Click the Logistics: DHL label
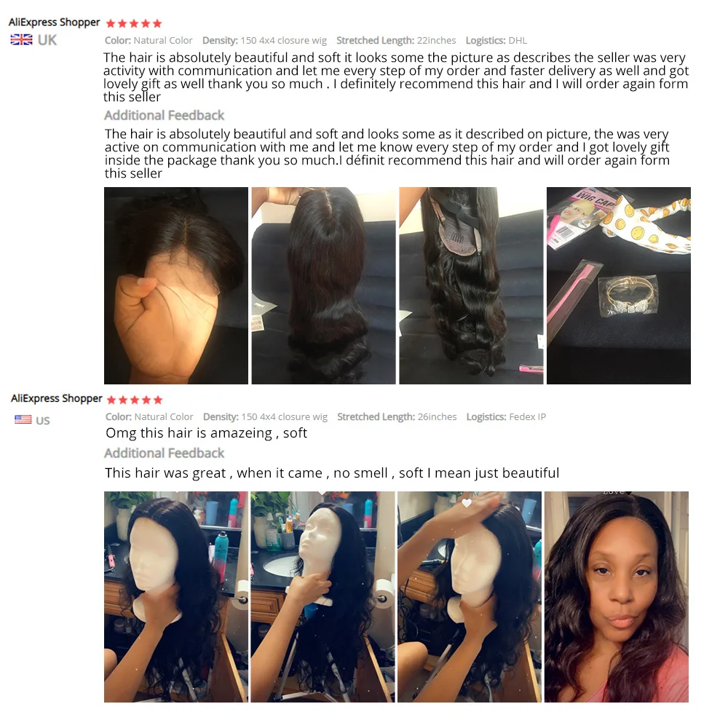 496,40
